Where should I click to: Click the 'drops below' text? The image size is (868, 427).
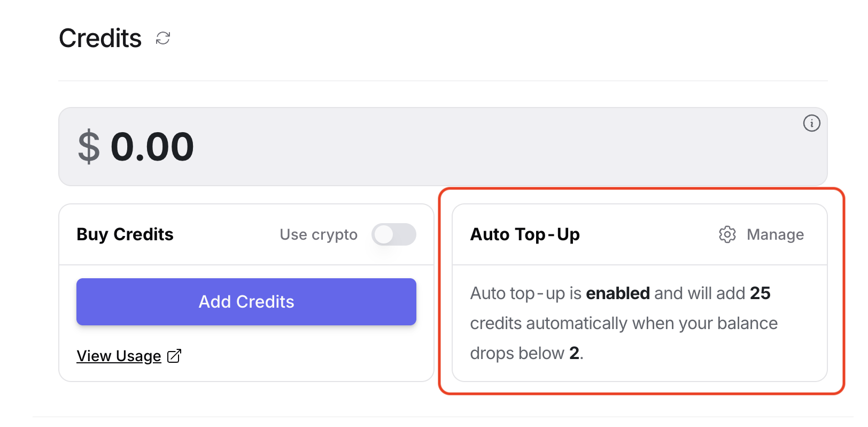coord(517,353)
